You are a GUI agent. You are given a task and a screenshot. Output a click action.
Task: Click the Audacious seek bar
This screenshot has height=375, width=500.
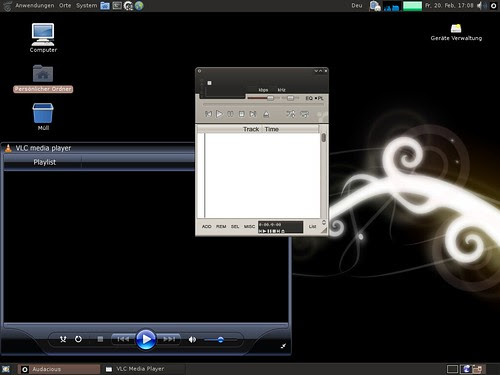tap(263, 105)
